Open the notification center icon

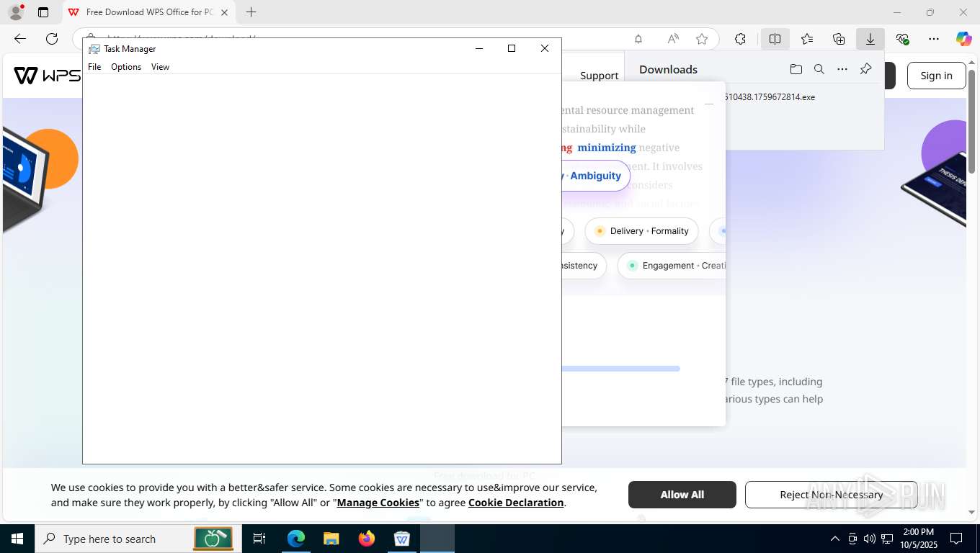click(x=956, y=539)
